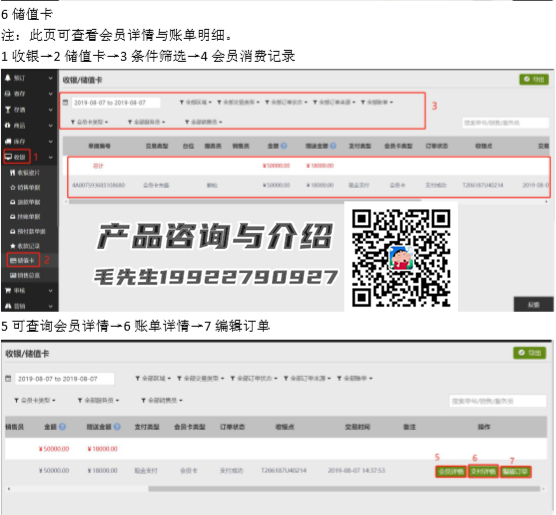
Task: Click the 会员详情 button in the operations column
Action: [451, 472]
